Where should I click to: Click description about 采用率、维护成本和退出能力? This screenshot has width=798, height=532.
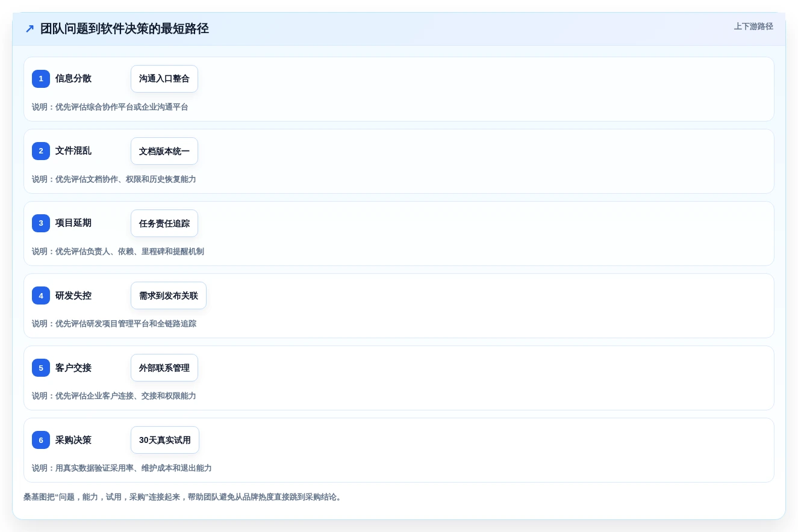tap(122, 468)
